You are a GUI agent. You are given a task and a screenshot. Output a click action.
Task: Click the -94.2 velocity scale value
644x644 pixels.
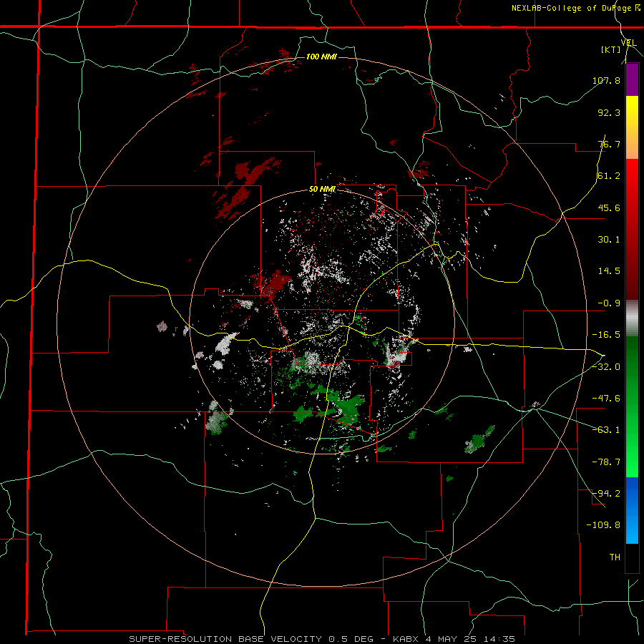(606, 494)
